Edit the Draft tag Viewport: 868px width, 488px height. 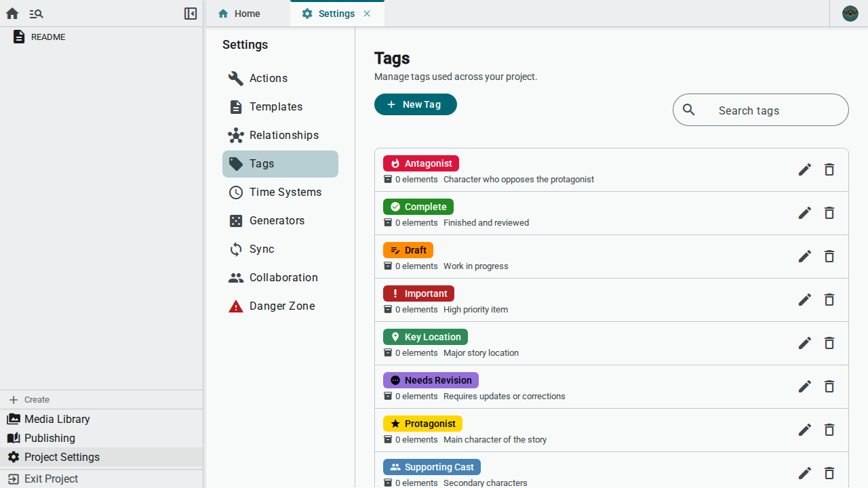point(805,256)
